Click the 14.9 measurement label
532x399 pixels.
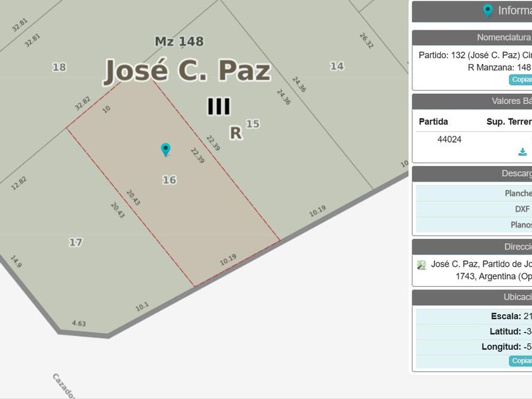click(x=16, y=261)
